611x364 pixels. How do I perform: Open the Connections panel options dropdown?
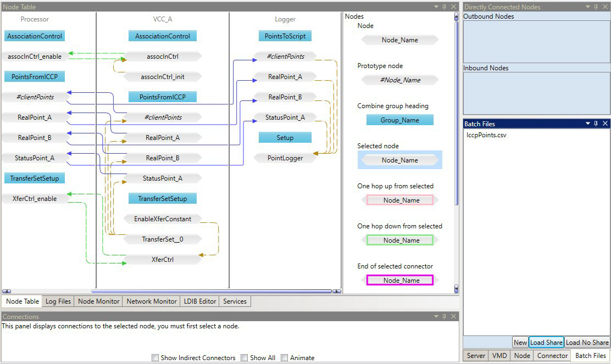pyautogui.click(x=436, y=316)
